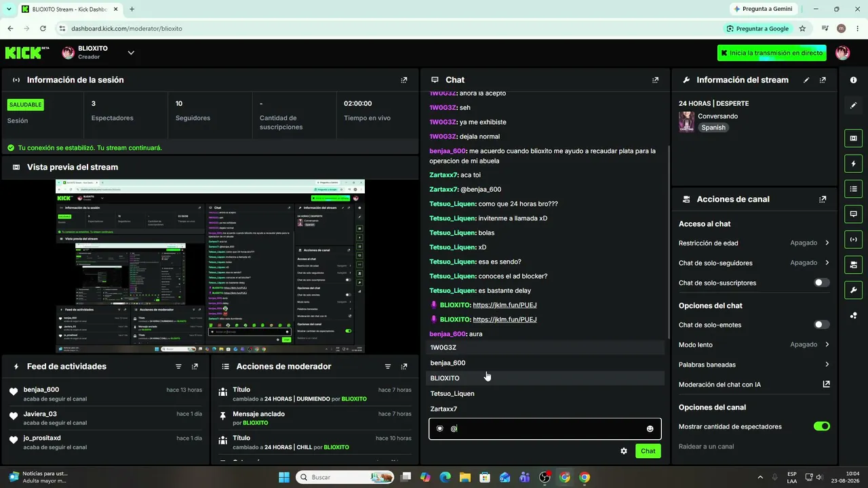Click the info icon in right sidebar

click(853, 80)
